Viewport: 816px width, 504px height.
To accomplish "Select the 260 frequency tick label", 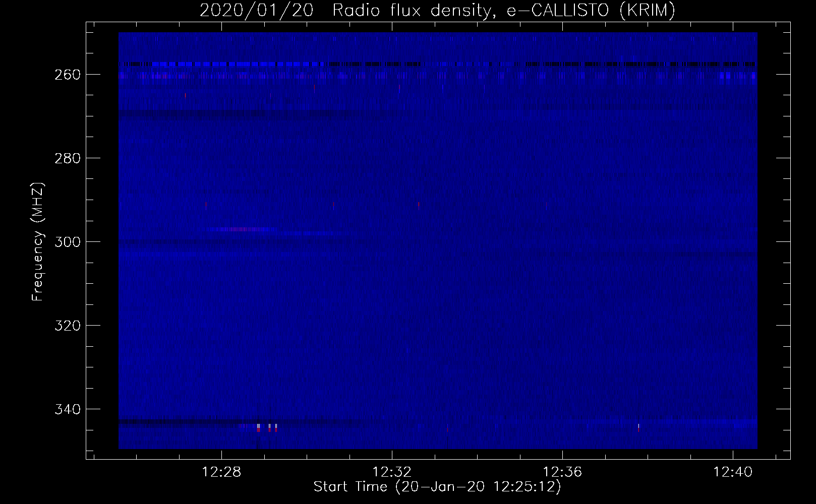I will tap(67, 75).
